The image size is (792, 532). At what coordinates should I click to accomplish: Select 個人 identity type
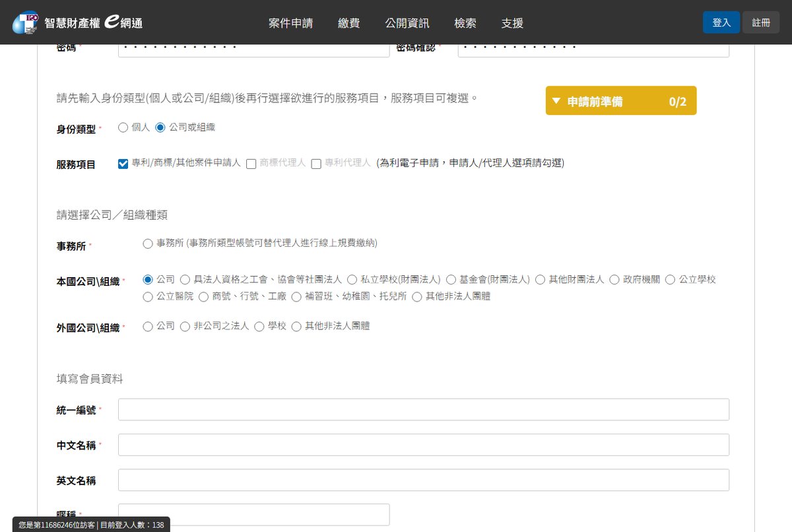click(x=123, y=127)
